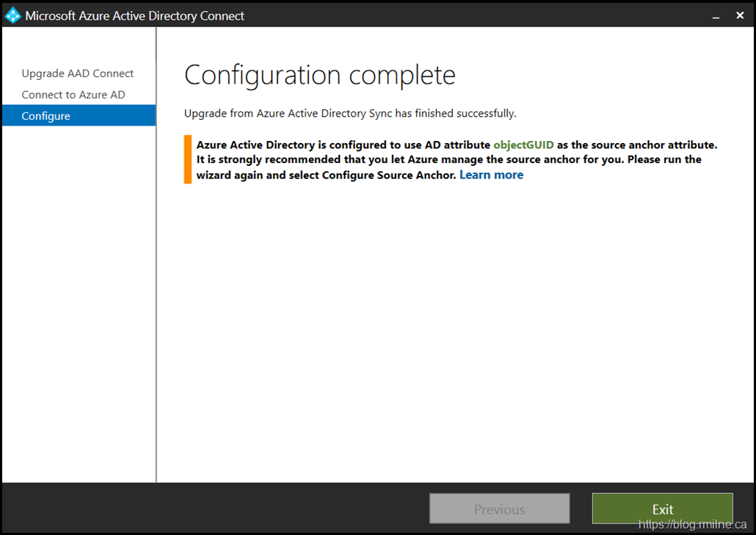Click the Configuration complete heading
Image resolution: width=756 pixels, height=535 pixels.
[x=319, y=75]
